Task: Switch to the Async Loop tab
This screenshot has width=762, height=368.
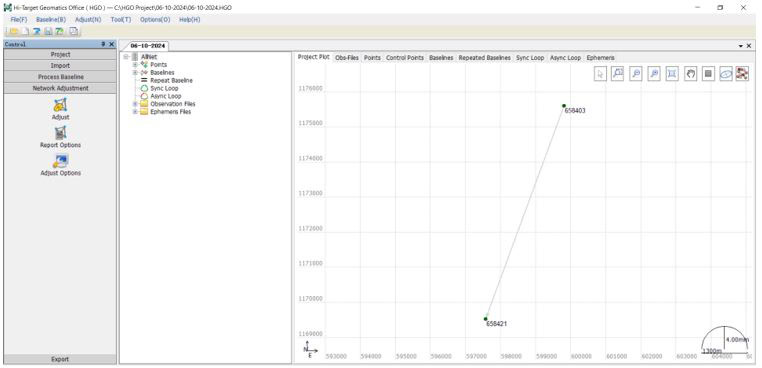Action: [x=565, y=57]
